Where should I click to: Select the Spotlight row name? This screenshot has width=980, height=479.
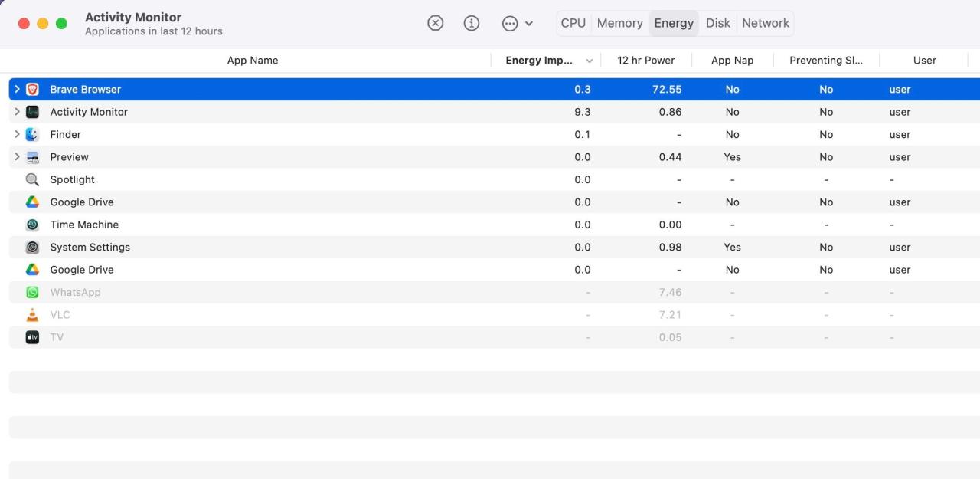(73, 179)
